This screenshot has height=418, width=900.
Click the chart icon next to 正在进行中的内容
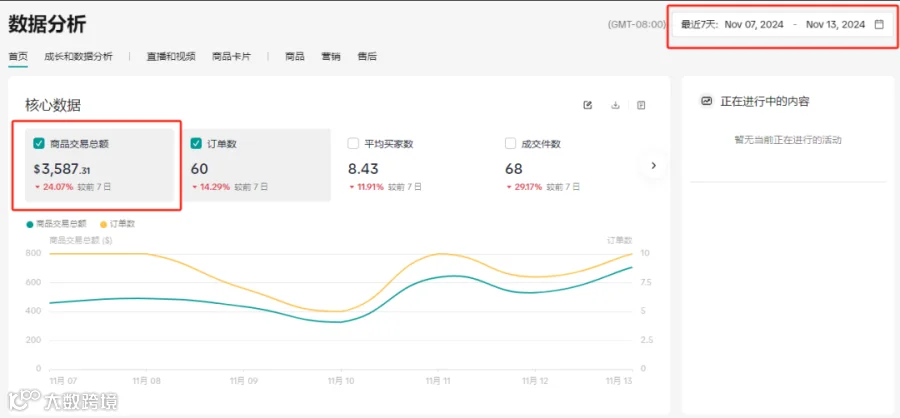tap(707, 102)
